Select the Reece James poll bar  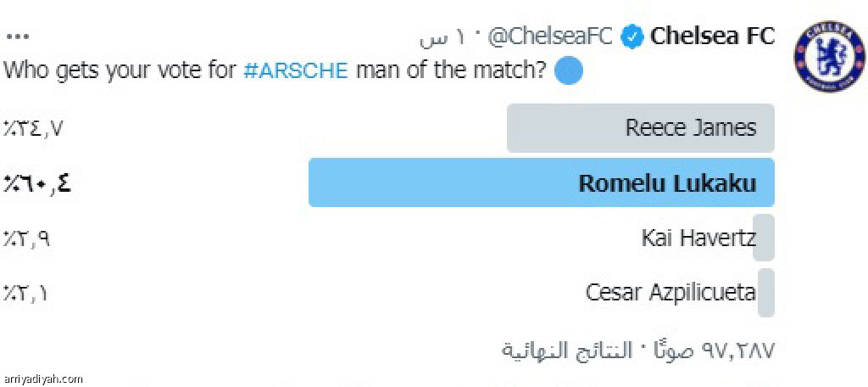pyautogui.click(x=641, y=128)
